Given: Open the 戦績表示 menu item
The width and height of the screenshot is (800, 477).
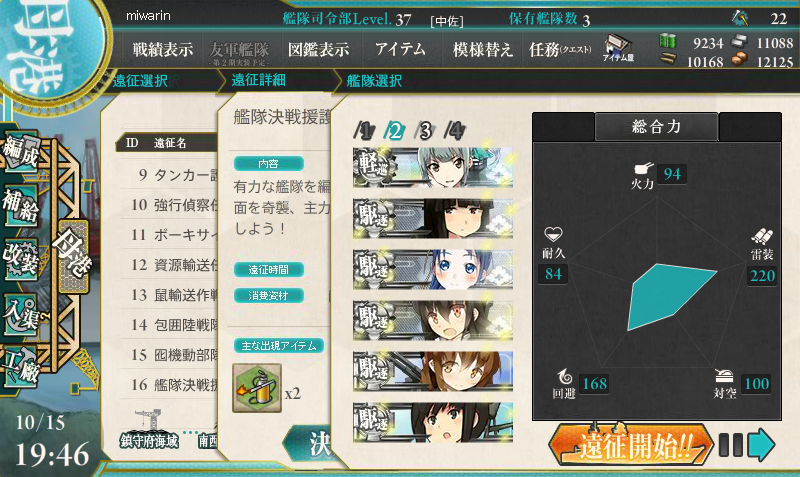Looking at the screenshot, I should coord(163,49).
